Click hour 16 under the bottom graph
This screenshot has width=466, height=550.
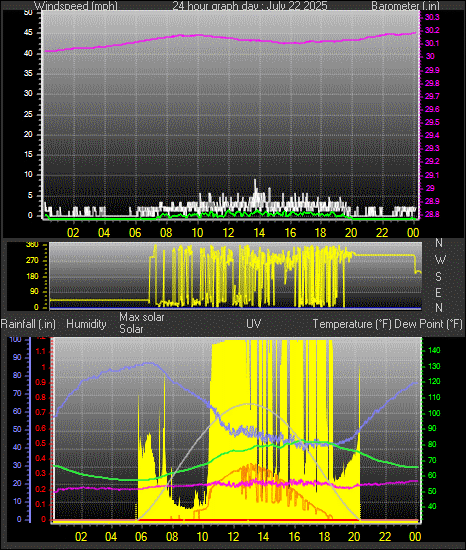click(x=294, y=537)
